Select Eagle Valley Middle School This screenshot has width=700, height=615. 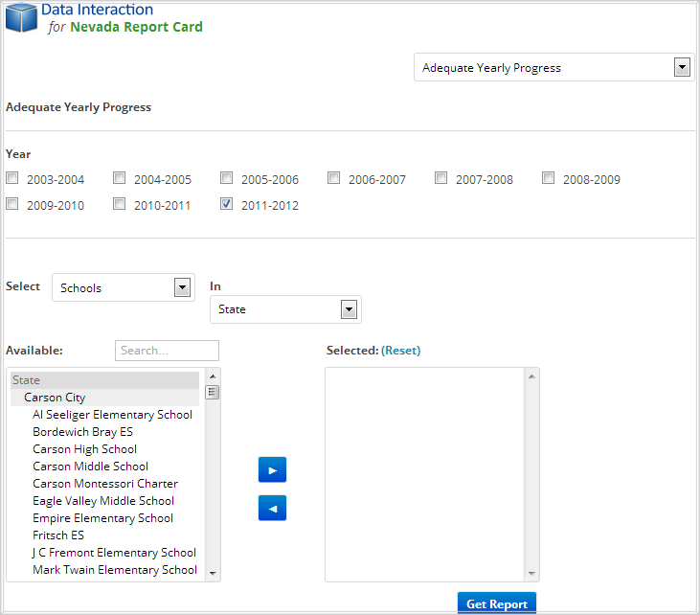click(x=103, y=501)
